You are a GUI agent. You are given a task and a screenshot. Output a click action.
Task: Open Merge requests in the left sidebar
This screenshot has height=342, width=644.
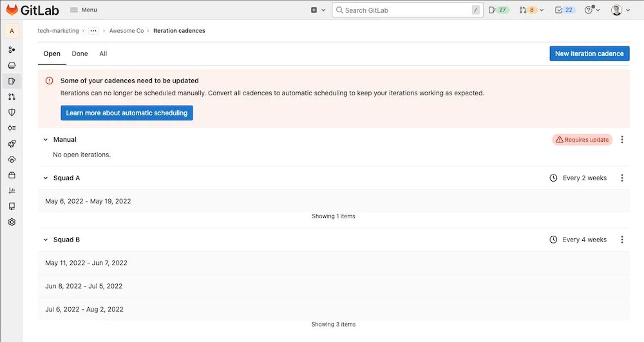pos(12,97)
